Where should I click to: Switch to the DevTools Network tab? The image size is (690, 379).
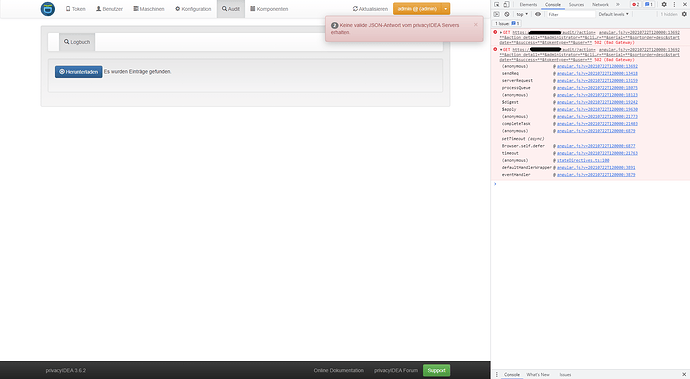600,4
